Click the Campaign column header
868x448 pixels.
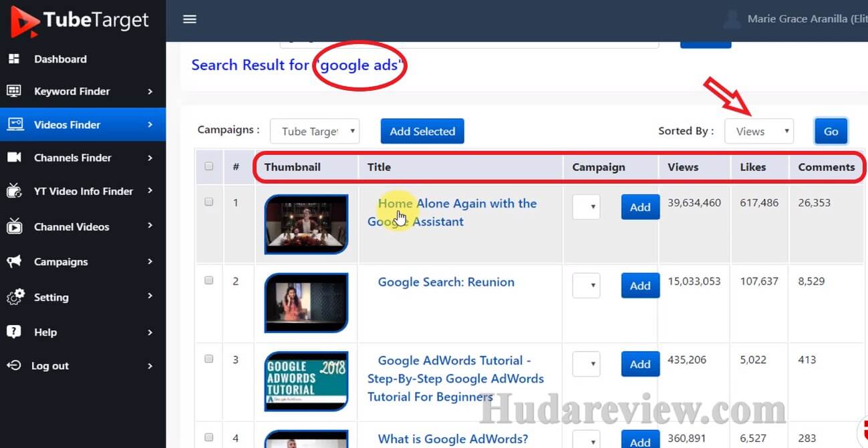[x=599, y=167]
